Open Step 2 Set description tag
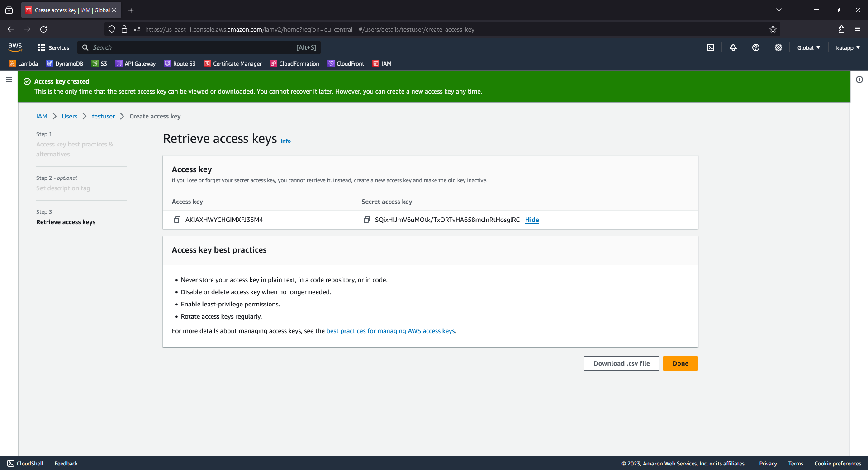 pyautogui.click(x=63, y=188)
